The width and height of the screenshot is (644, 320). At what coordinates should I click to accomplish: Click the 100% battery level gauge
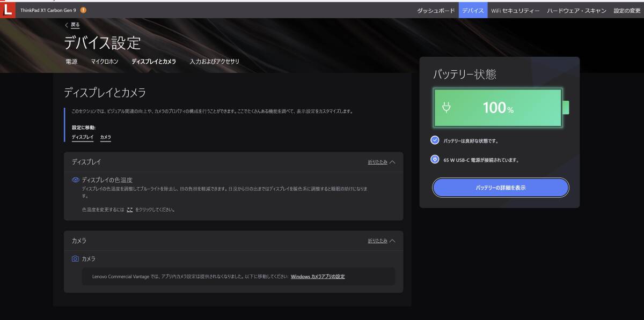click(498, 108)
